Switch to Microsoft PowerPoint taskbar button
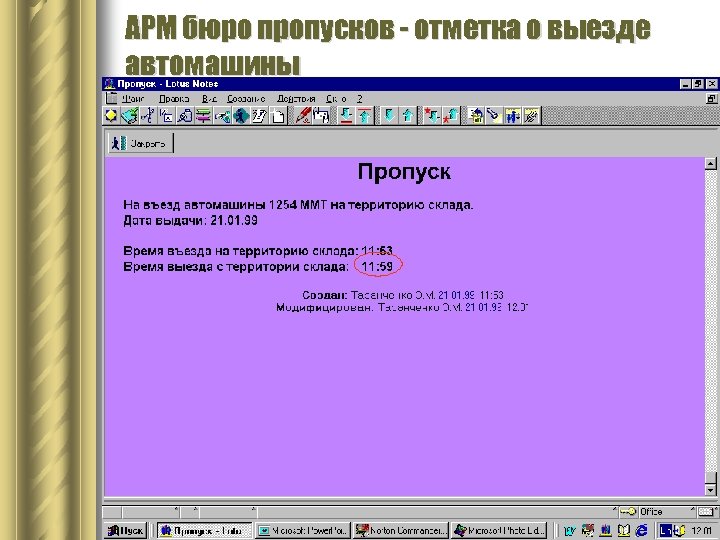720x540 pixels. click(303, 531)
